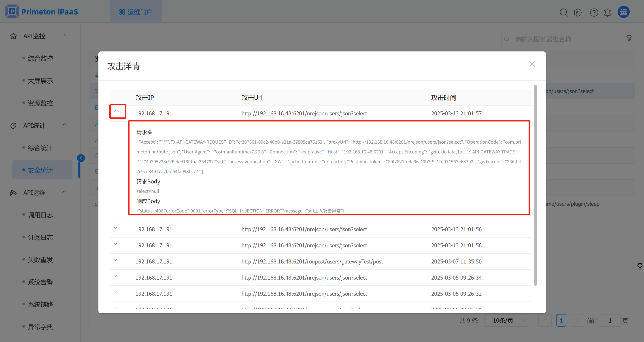Open the AI assistant icon

pos(578,12)
